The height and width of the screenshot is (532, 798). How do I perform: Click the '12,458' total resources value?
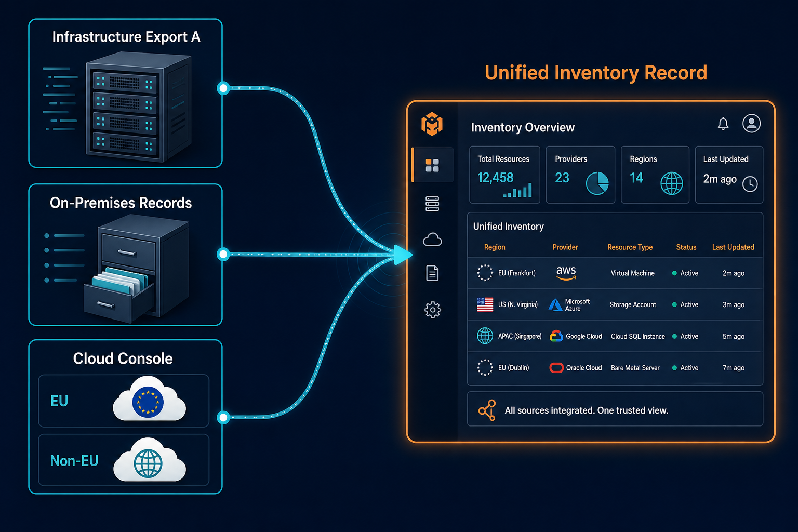[496, 178]
